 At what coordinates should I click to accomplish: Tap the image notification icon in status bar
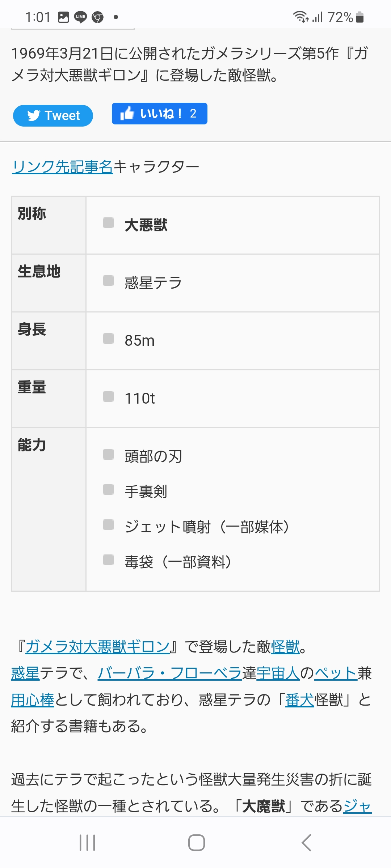coord(63,17)
